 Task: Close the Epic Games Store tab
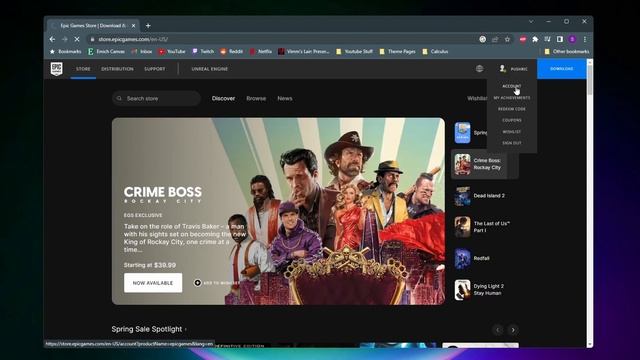coord(133,25)
